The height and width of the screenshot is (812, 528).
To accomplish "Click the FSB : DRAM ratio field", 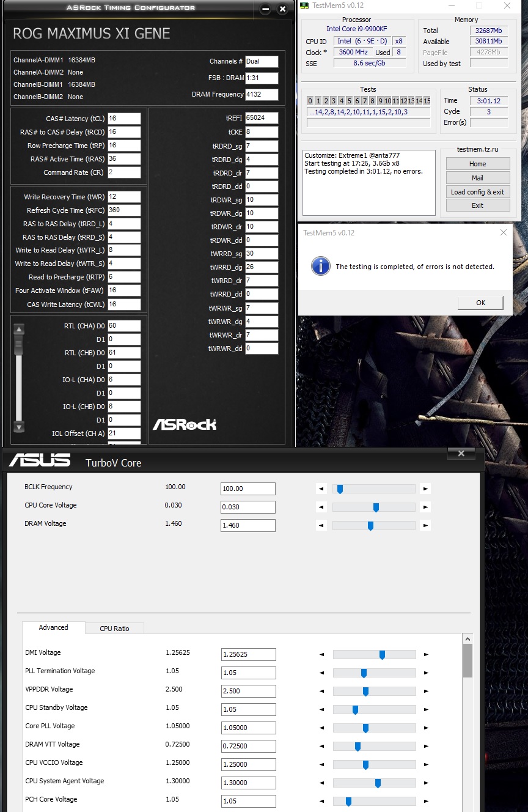I will coord(262,78).
